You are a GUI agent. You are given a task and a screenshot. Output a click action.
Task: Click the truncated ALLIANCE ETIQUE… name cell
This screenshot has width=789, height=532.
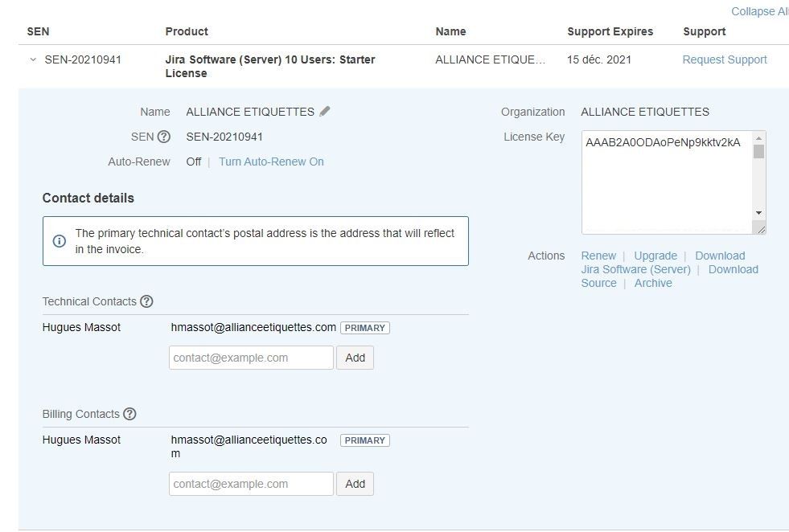point(490,59)
